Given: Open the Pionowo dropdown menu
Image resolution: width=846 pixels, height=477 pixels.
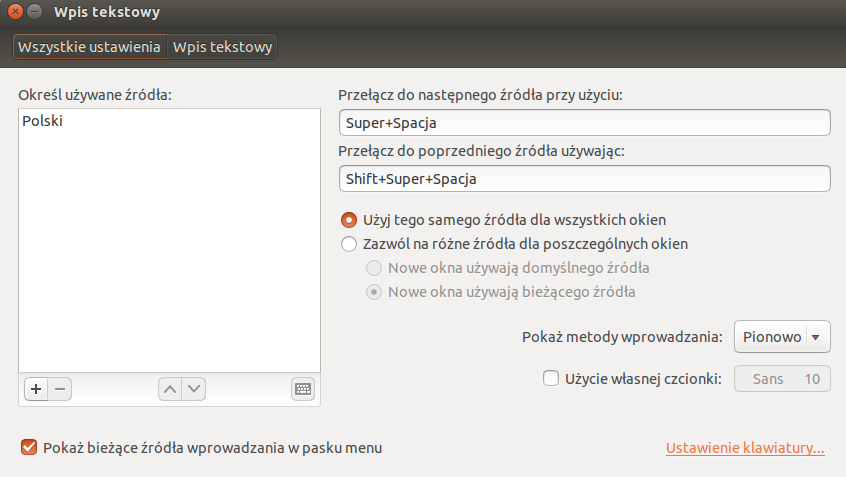Looking at the screenshot, I should point(782,337).
